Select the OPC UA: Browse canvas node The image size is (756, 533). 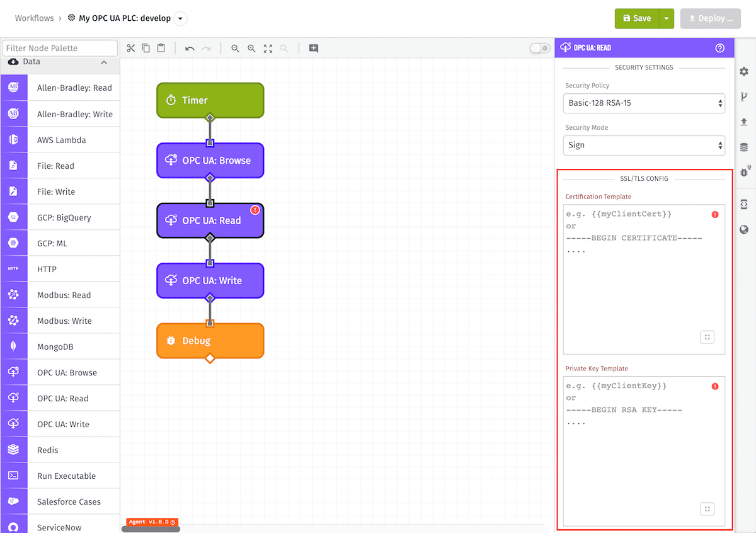[210, 161]
